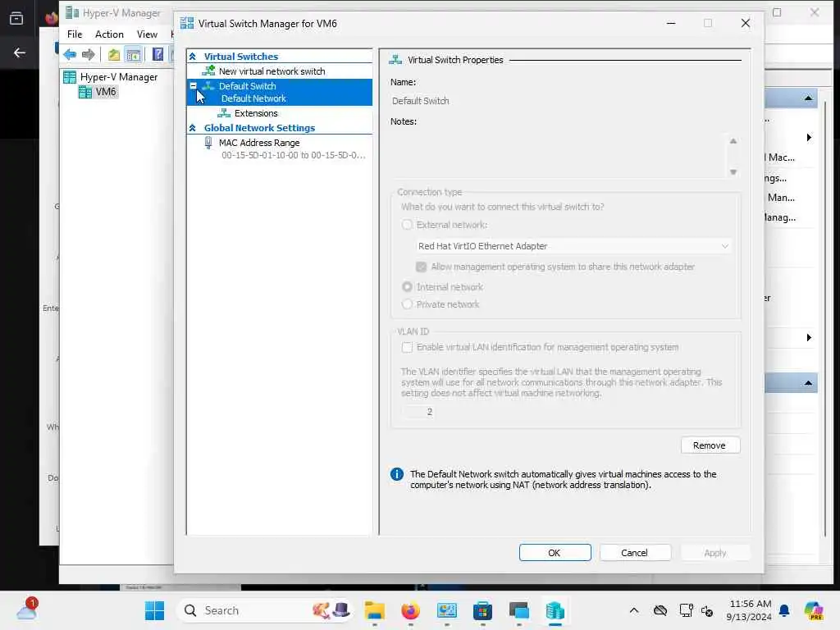The image size is (840, 630).
Task: Expand upper submenu arrow in Actions pane
Action: coord(809,138)
